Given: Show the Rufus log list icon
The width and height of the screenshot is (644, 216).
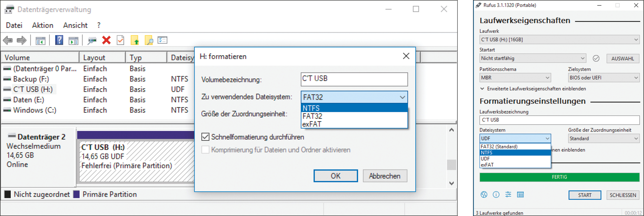Looking at the screenshot, I should [520, 194].
